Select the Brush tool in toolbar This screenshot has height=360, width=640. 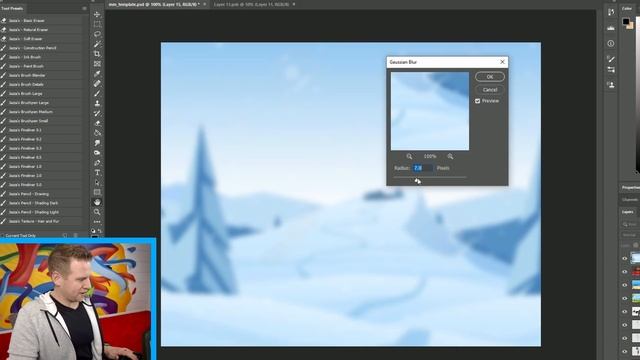[x=97, y=93]
